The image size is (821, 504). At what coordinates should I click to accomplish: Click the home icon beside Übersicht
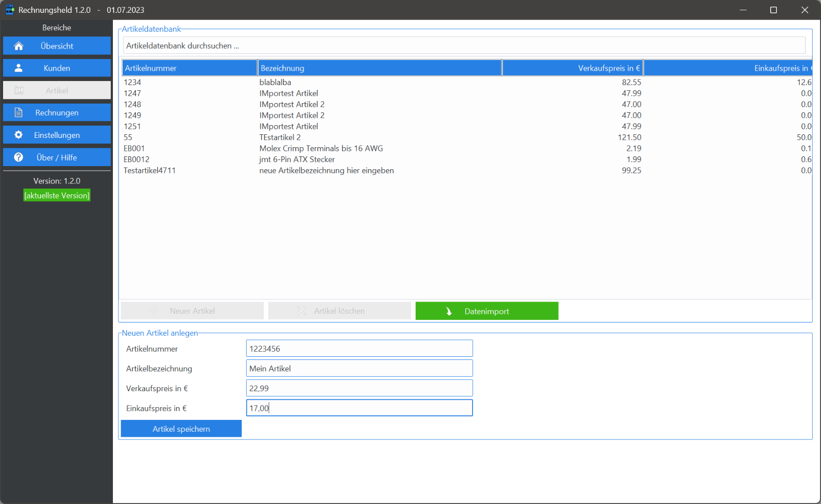click(19, 46)
